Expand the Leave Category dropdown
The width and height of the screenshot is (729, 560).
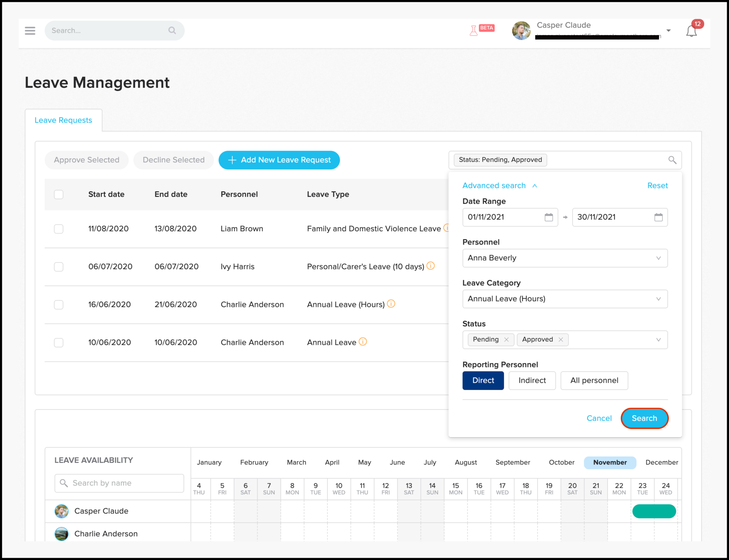pos(565,299)
